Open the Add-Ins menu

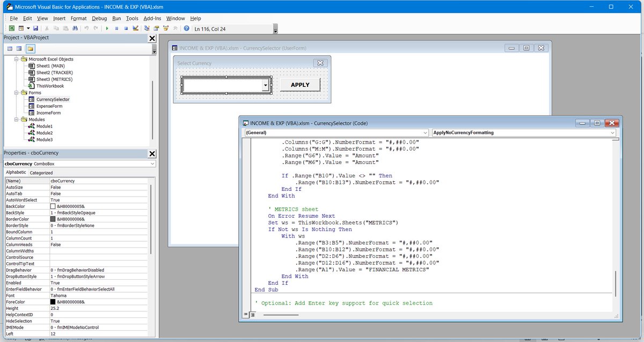click(152, 18)
